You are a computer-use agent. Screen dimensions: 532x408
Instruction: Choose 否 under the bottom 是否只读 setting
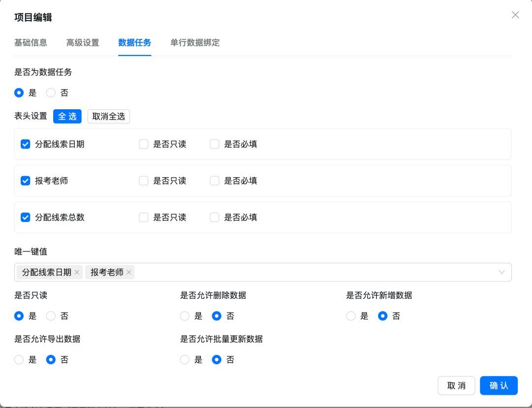click(x=51, y=316)
